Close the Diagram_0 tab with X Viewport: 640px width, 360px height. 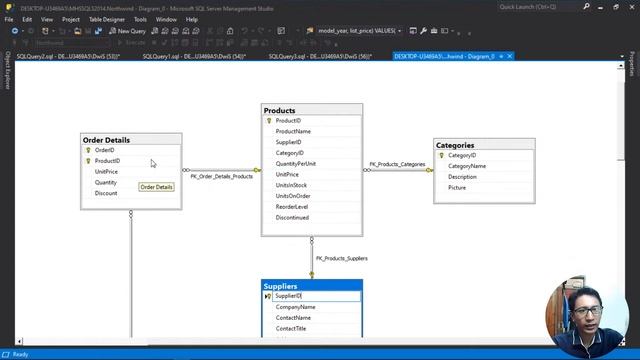coord(510,56)
